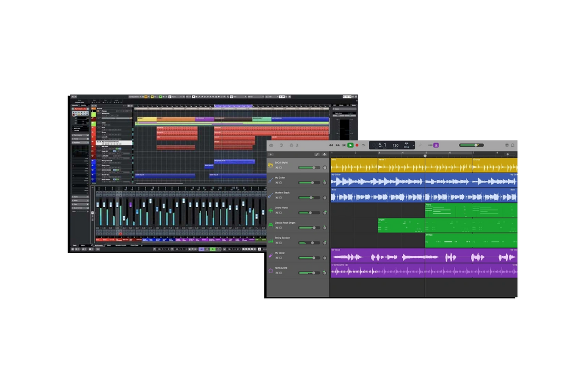Click the String Section track icon
Screen dimensions: 588x392
tap(270, 240)
